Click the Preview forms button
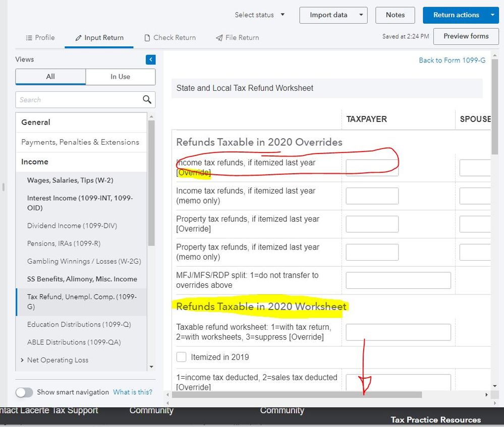This screenshot has height=427, width=504. coord(466,36)
